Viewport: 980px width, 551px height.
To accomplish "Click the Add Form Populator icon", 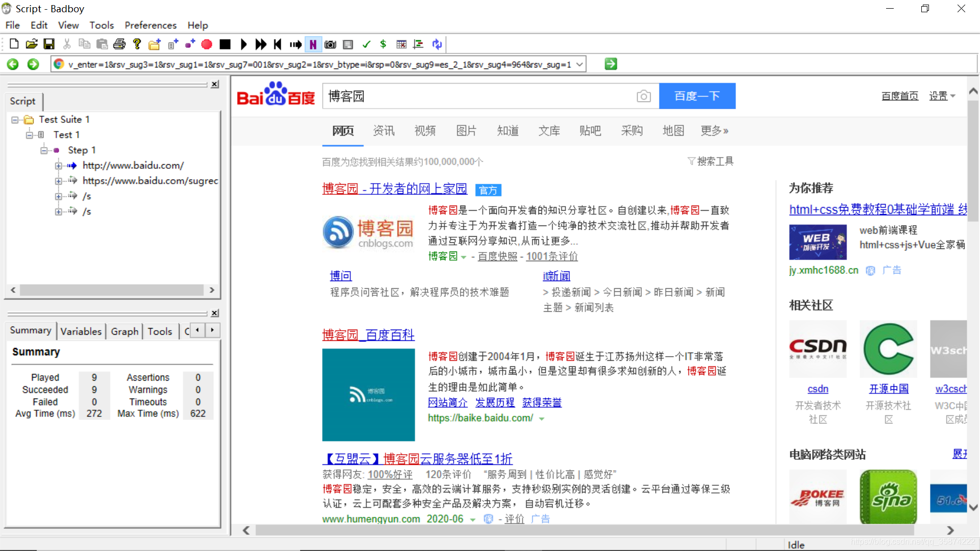I will click(x=348, y=44).
